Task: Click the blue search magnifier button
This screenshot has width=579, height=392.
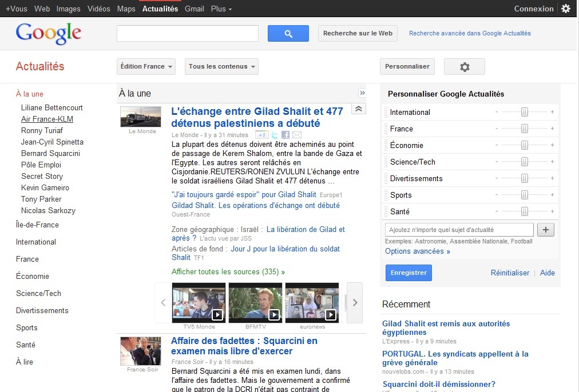Action: tap(288, 34)
